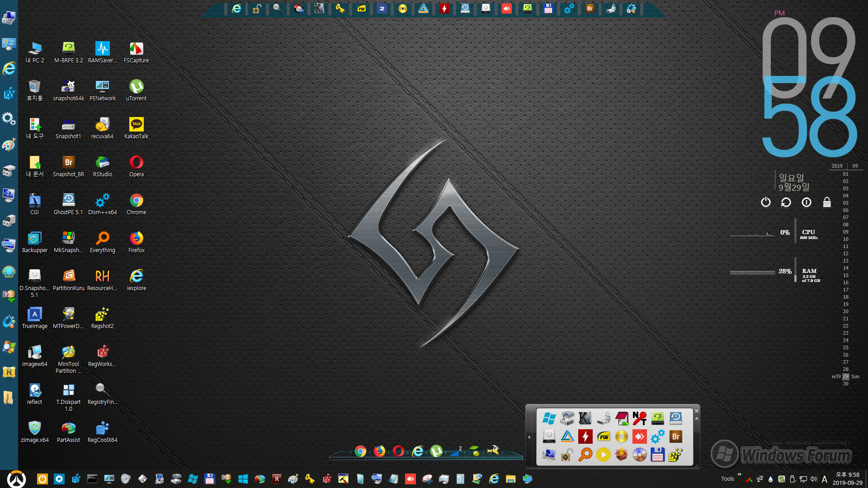This screenshot has width=868, height=488.
Task: Open GhostPE 5.1 desktop icon
Action: pos(68,204)
